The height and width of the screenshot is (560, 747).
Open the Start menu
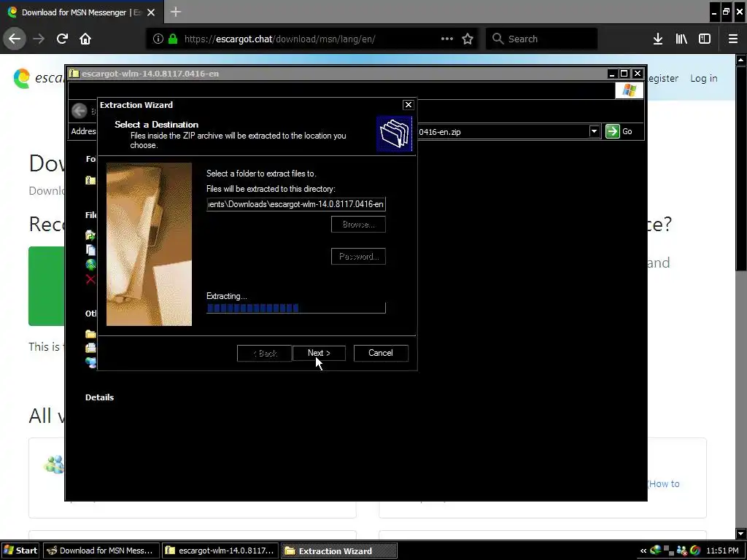click(x=20, y=551)
